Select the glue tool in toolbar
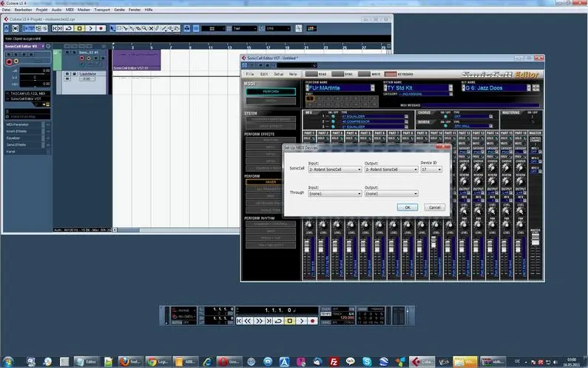588x368 pixels. point(132,29)
